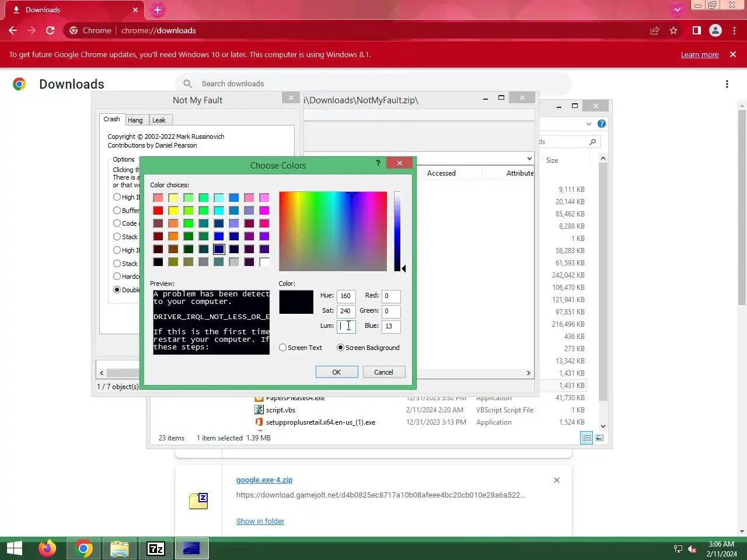Image resolution: width=747 pixels, height=560 pixels.
Task: Bookmark this page with the star icon
Action: point(673,30)
